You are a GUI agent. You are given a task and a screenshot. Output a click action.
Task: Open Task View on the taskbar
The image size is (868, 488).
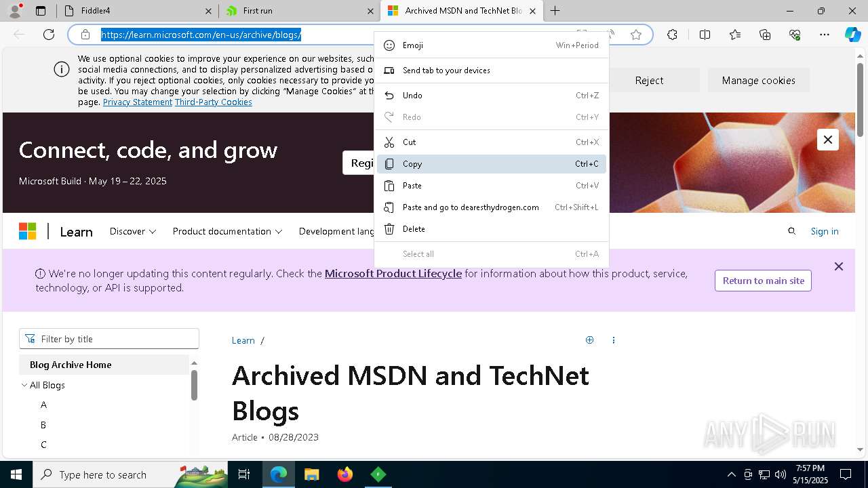click(x=244, y=474)
